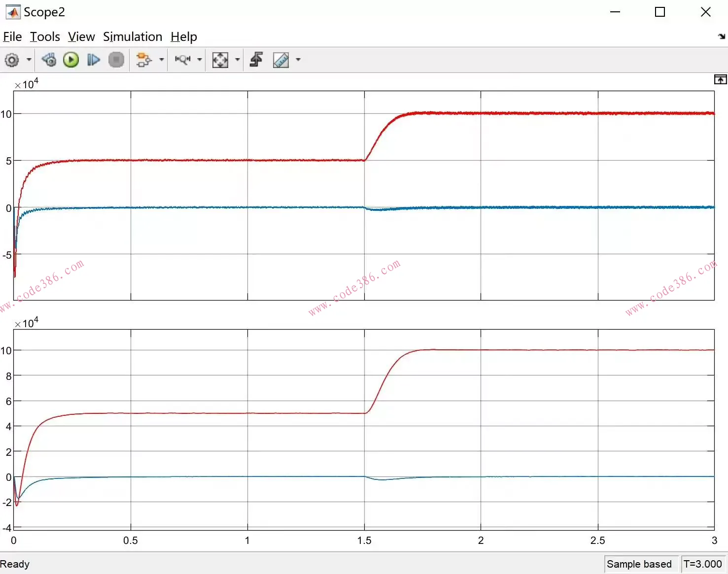Click the greyed Stop simulation button
The image size is (728, 574).
pyautogui.click(x=116, y=60)
